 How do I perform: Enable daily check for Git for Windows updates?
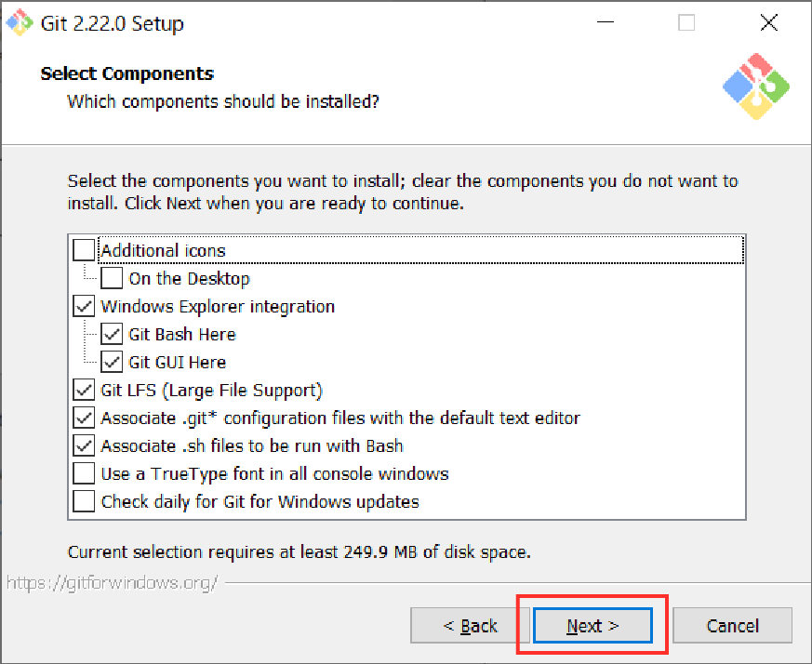tap(84, 501)
